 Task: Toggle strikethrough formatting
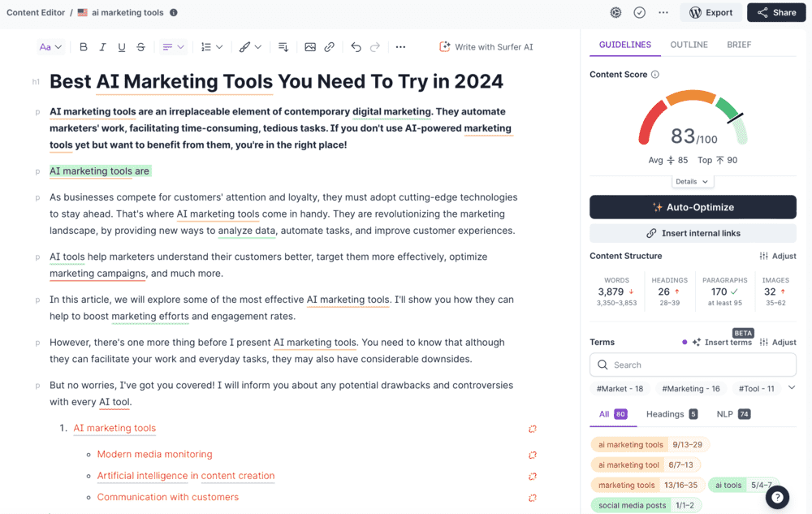[140, 47]
